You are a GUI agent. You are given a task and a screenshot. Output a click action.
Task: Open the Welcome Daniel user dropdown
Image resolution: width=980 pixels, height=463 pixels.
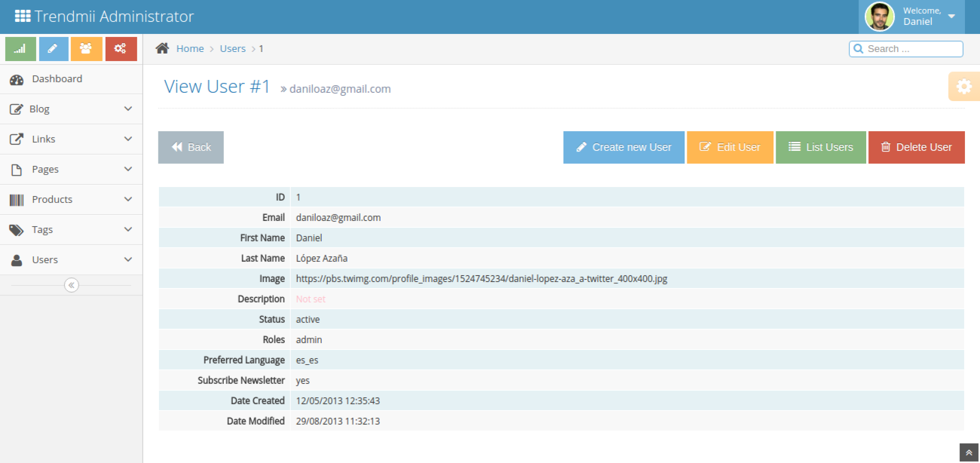pos(951,17)
